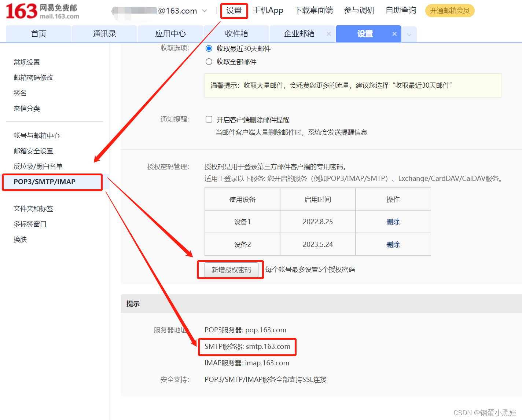Open 邮箱安全设置 in the sidebar
522x420 pixels.
pyautogui.click(x=33, y=151)
